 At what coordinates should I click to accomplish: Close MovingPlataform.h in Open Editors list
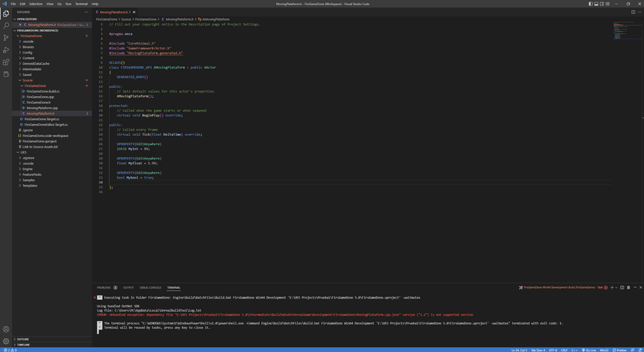pos(20,25)
